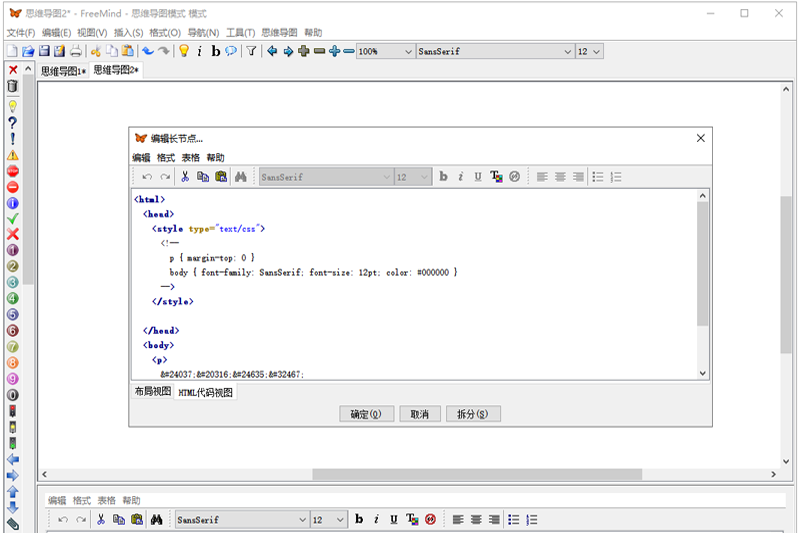Open the 格式 menu in bottom note editor
This screenshot has height=533, width=800.
click(82, 500)
